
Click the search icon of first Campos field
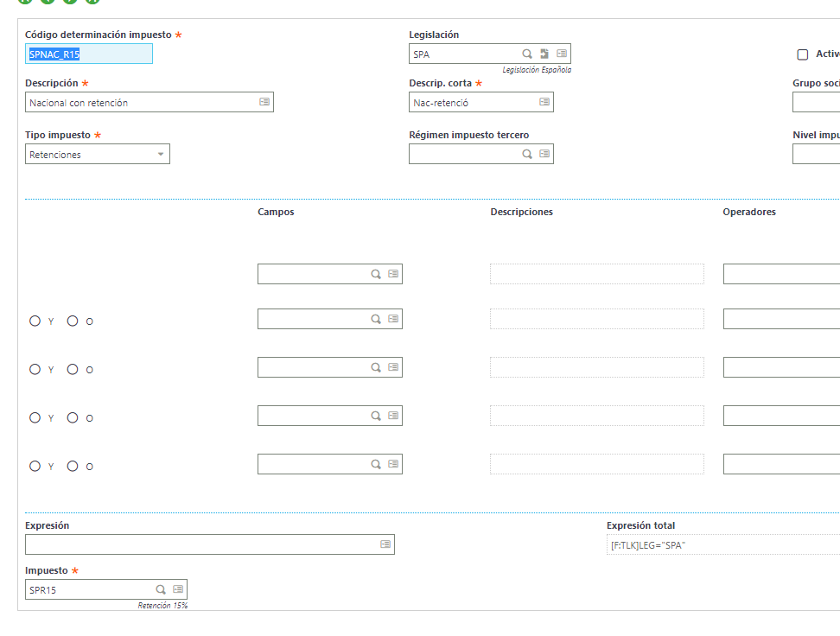[x=376, y=274]
